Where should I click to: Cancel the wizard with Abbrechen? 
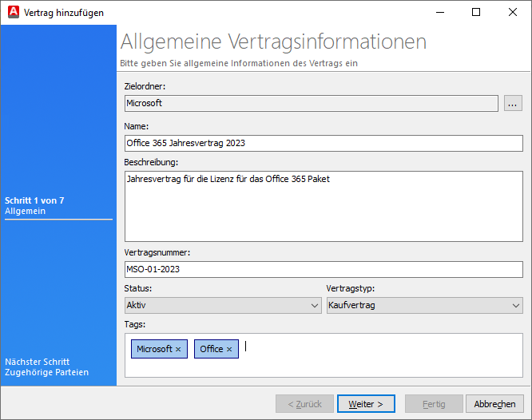(494, 404)
